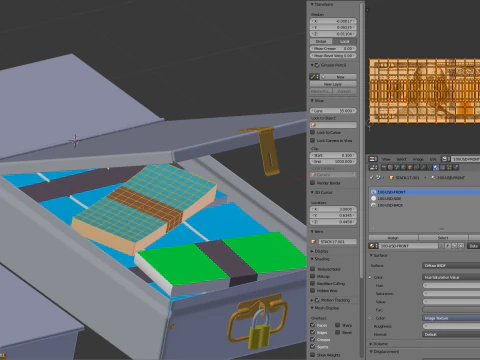480x360 pixels.
Task: Switch to the Texture properties tab icon
Action: coord(442,167)
